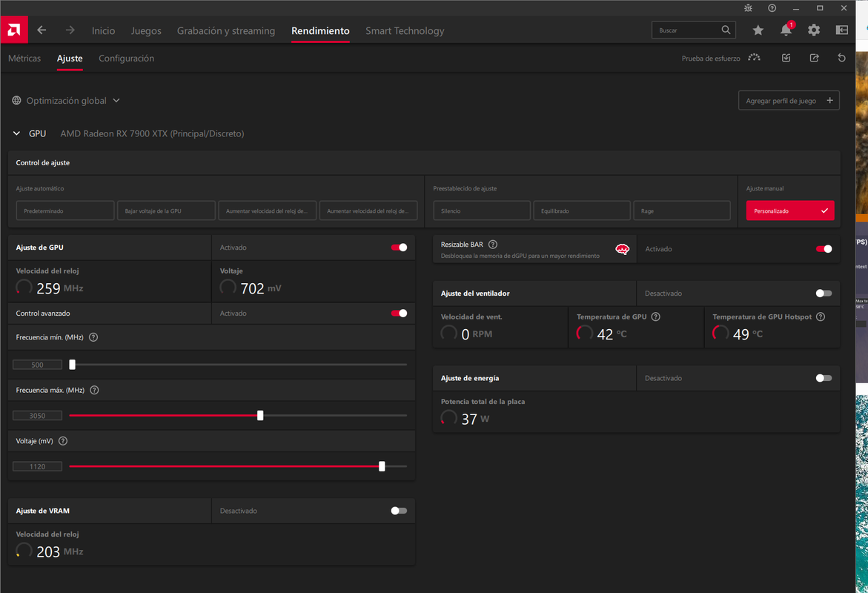Collapse the GPU section chevron
The height and width of the screenshot is (593, 868).
[x=16, y=133]
